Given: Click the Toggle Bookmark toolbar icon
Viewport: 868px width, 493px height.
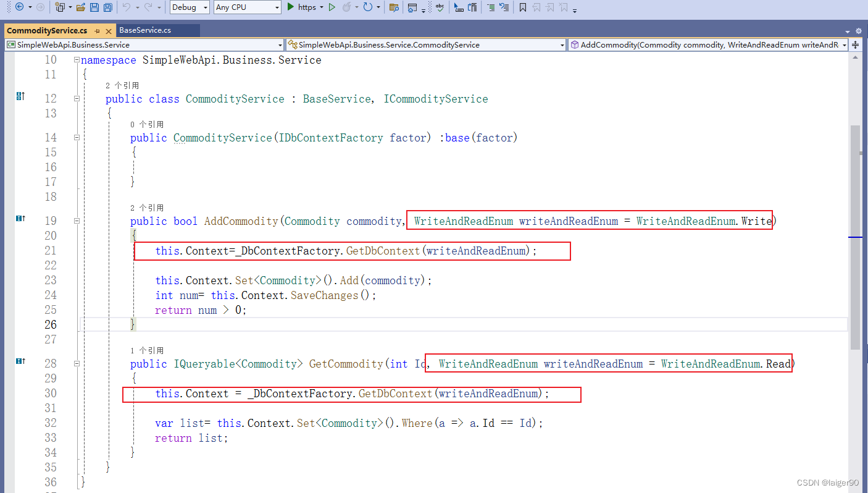Looking at the screenshot, I should pyautogui.click(x=522, y=7).
